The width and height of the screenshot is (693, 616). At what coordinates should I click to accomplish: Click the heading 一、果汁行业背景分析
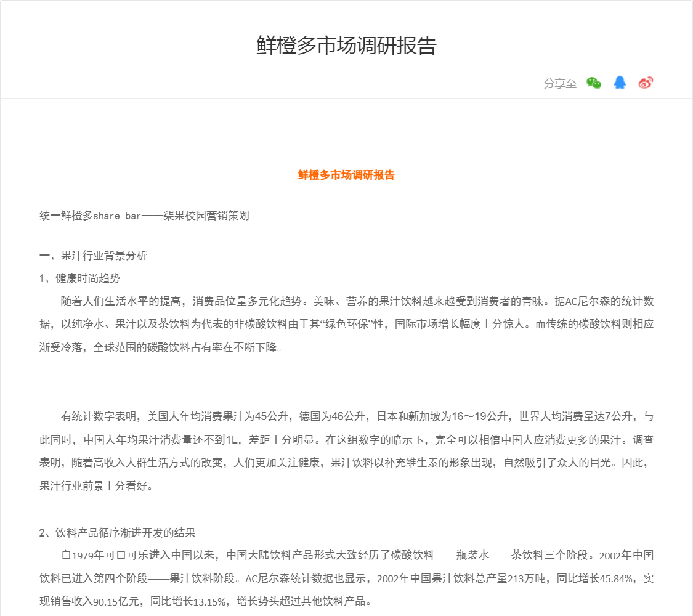click(93, 256)
